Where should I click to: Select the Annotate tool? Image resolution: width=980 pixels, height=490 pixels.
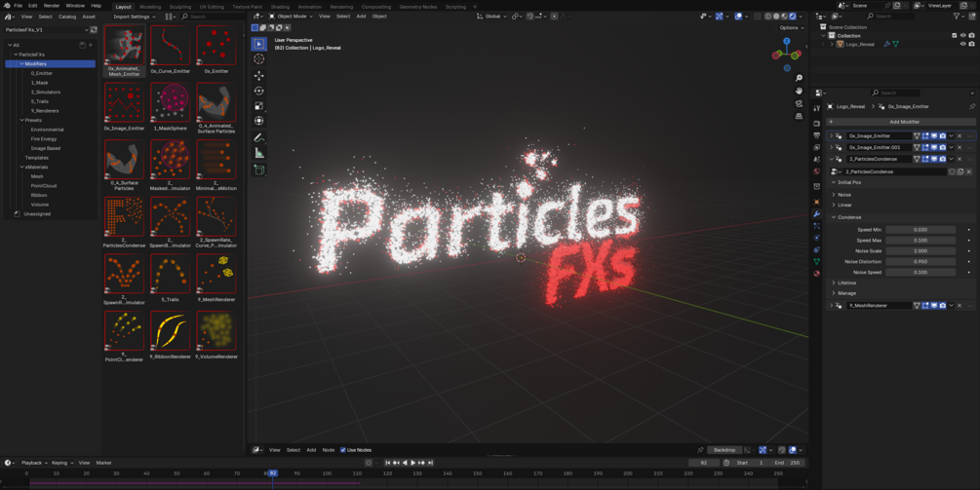258,138
